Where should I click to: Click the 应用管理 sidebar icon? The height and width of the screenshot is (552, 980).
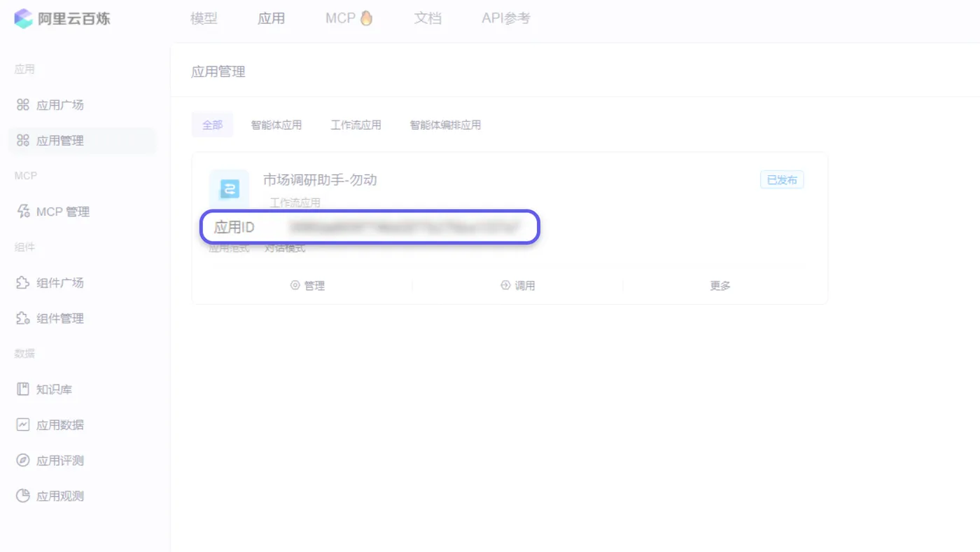23,141
